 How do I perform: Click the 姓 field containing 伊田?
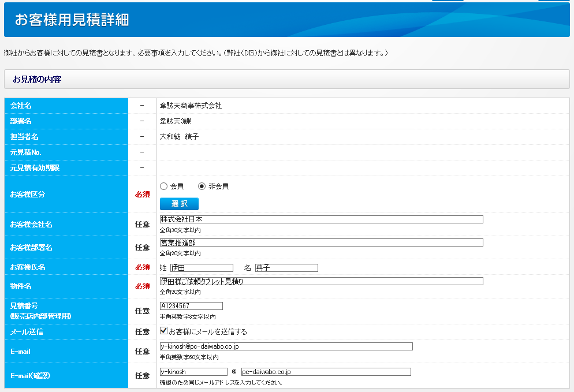(202, 267)
